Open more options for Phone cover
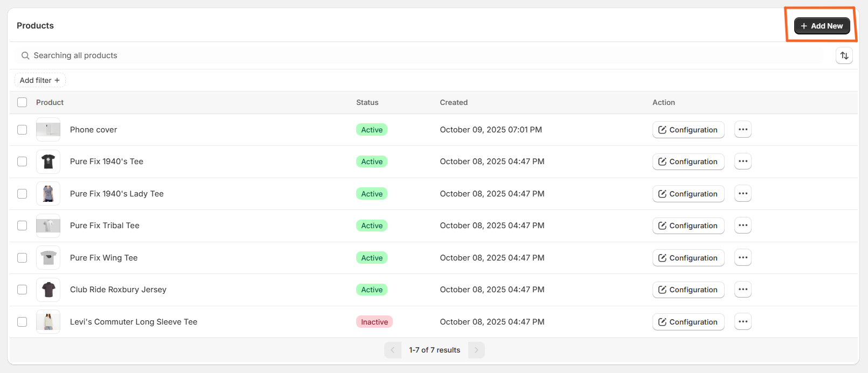Viewport: 868px width, 373px height. tap(742, 130)
